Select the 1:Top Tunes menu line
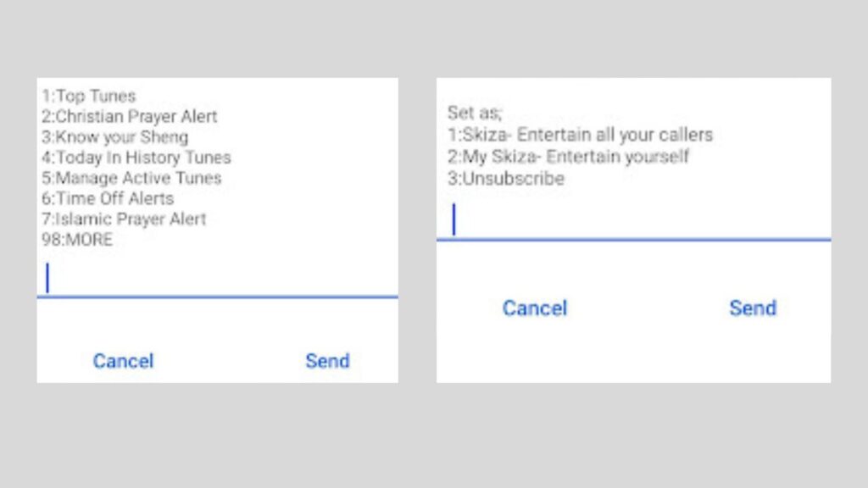Image resolution: width=868 pixels, height=488 pixels. click(88, 96)
